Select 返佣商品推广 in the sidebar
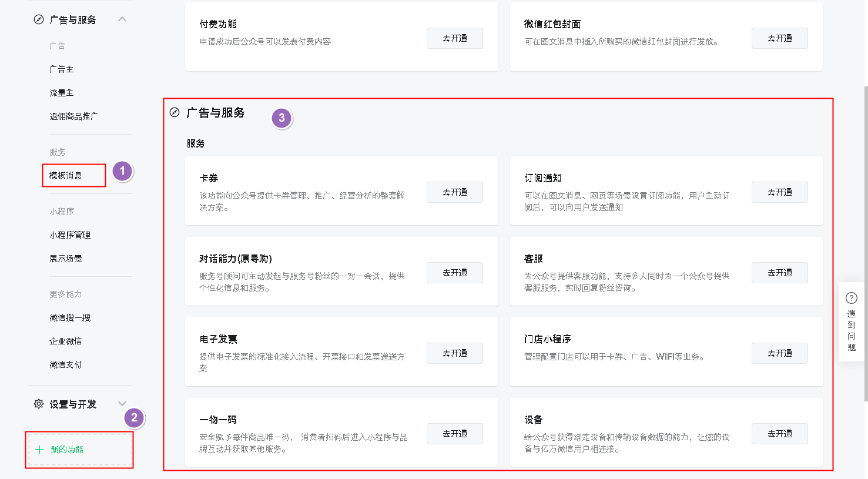Viewport: 868px width, 479px height. (73, 116)
